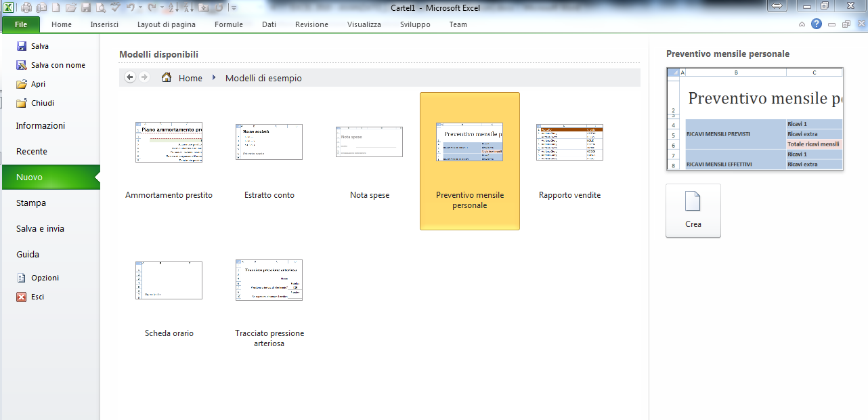The width and height of the screenshot is (868, 420).
Task: Click the print preview magnifier icon
Action: (101, 7)
